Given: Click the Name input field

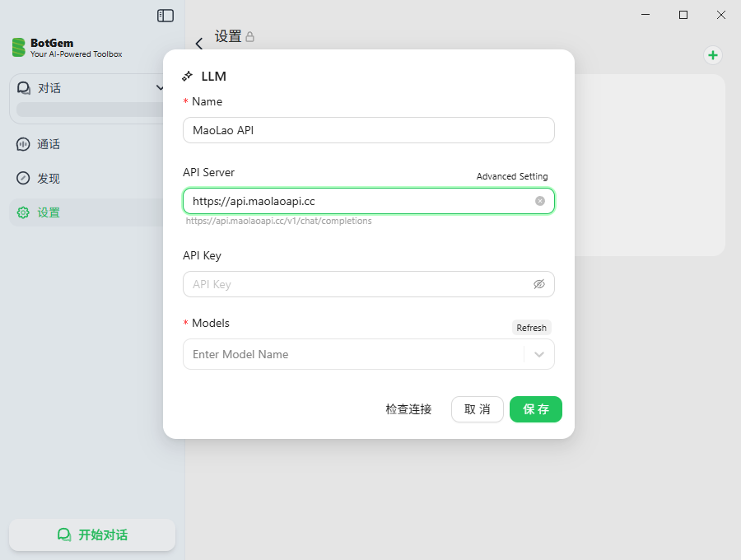Looking at the screenshot, I should (369, 130).
